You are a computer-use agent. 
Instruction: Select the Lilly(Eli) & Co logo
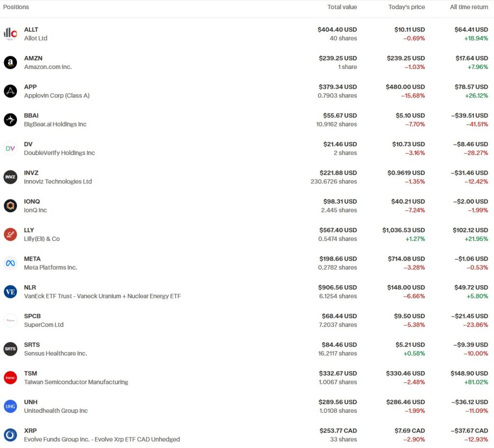pos(10,234)
